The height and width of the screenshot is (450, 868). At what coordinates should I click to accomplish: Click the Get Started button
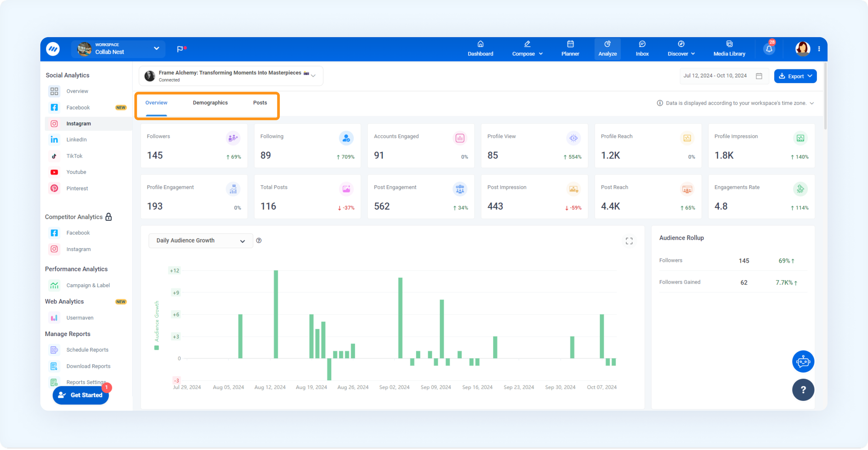81,395
